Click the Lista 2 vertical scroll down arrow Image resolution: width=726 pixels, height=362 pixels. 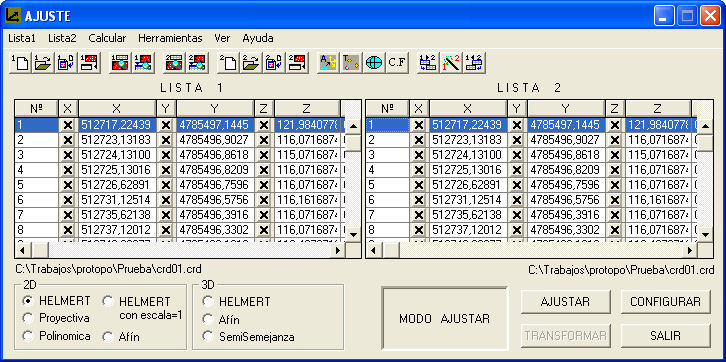(705, 234)
